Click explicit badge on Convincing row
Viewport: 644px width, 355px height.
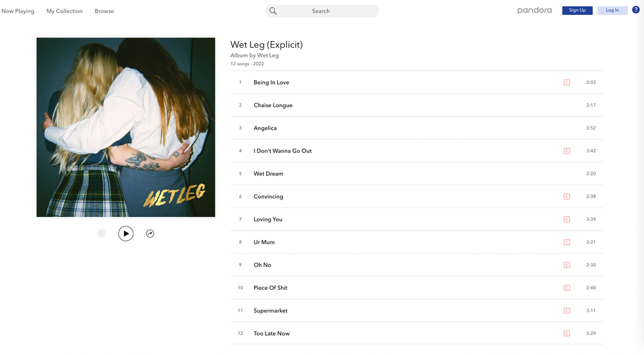click(x=567, y=197)
